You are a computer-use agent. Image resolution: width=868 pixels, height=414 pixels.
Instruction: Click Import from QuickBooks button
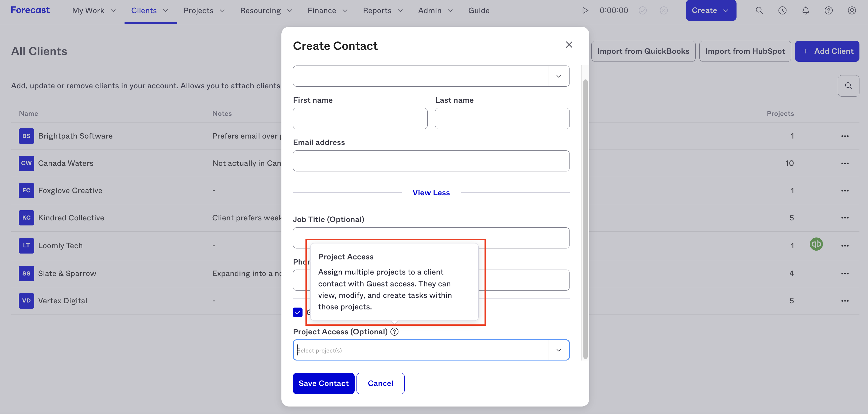point(643,51)
